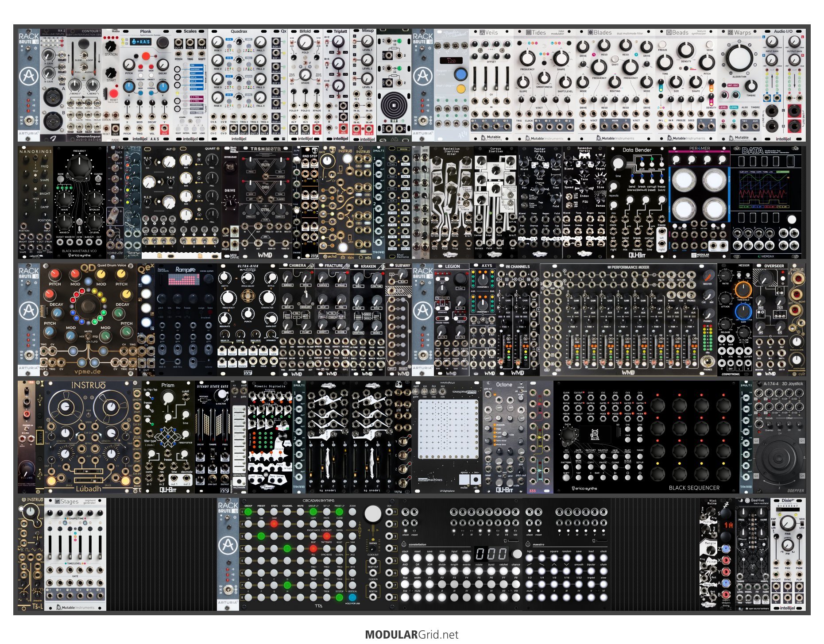Image resolution: width=824 pixels, height=644 pixels.
Task: Toggle Circadian Rhythms row 4 green CHANNEL button
Action: [287, 549]
